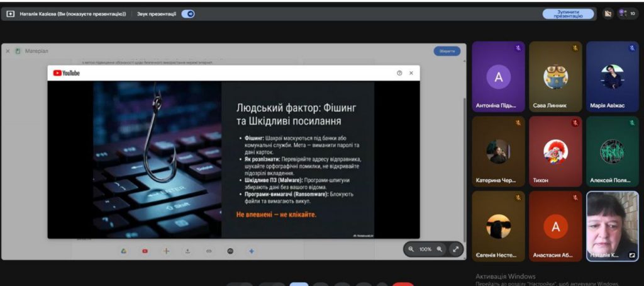
Task: Click the Google Drive attach icon
Action: [124, 251]
